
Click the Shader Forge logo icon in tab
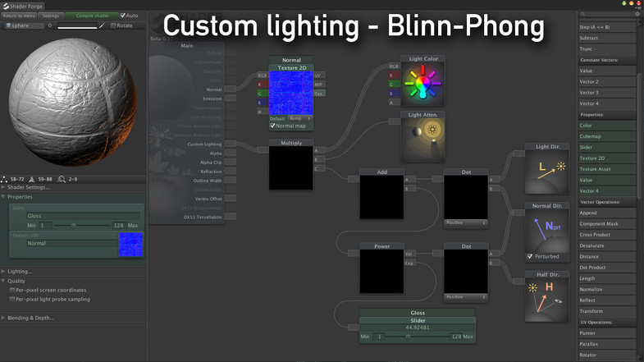(x=6, y=7)
